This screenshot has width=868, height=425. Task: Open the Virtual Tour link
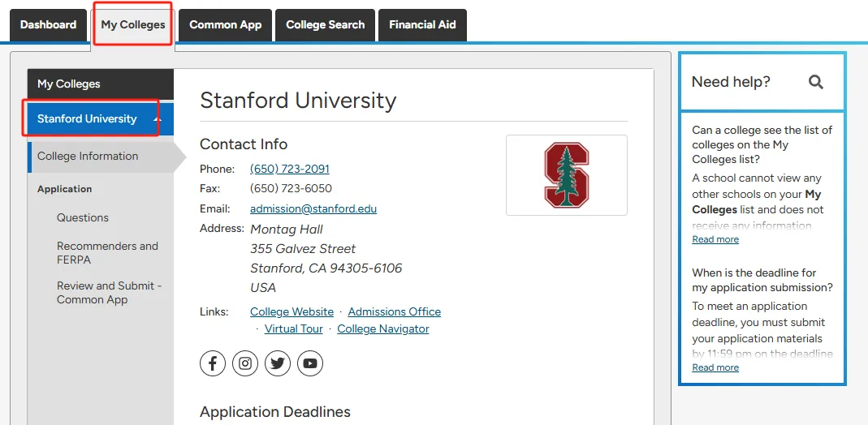tap(293, 329)
